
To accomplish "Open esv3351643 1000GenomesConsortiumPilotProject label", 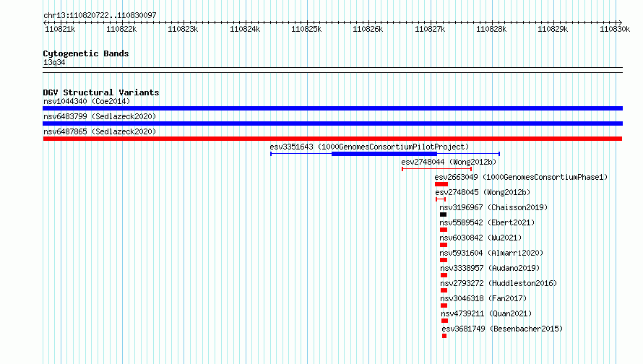I will click(x=369, y=147).
